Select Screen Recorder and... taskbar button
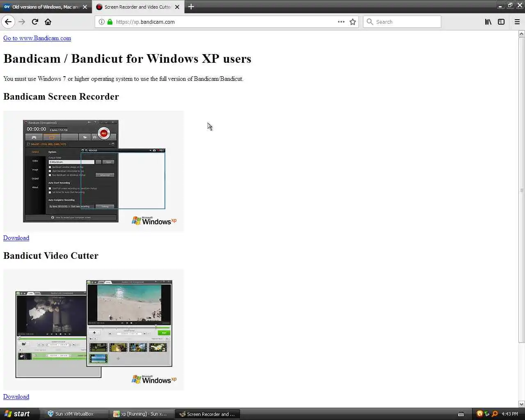Viewport: 525px width, 420px height. 208,414
